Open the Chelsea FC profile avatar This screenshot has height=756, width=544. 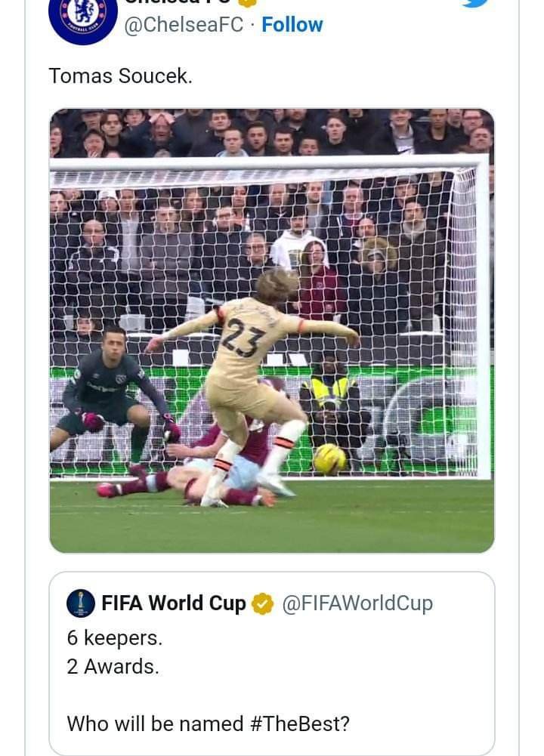pos(83,15)
